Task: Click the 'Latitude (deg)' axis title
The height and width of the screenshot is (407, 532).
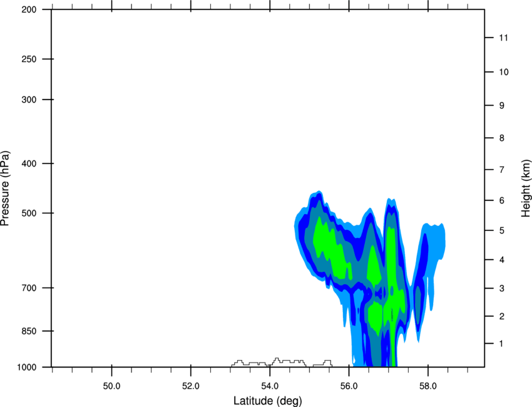Action: pyautogui.click(x=267, y=401)
